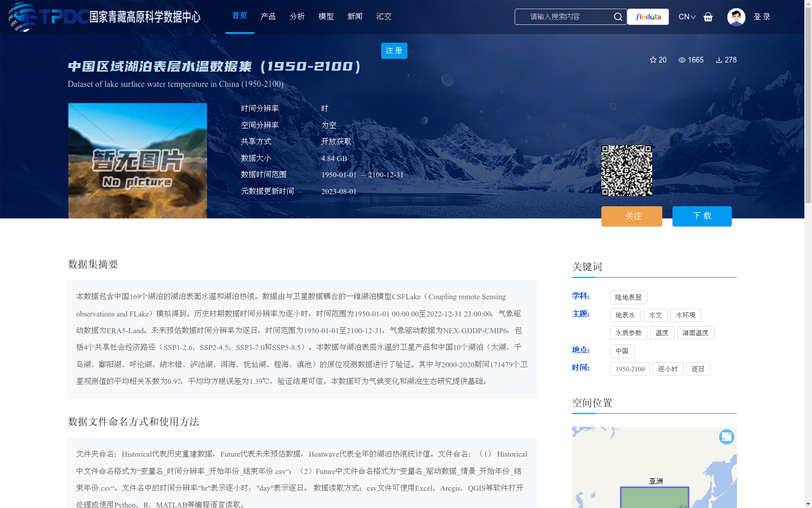Click the Chinese dataset title heading
The image size is (812, 508).
214,67
